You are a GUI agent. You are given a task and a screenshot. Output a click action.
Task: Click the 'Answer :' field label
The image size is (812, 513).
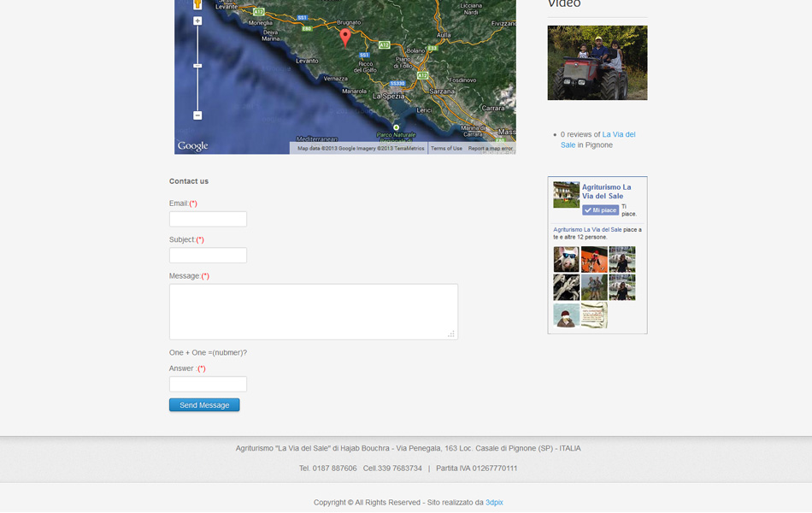pos(183,369)
